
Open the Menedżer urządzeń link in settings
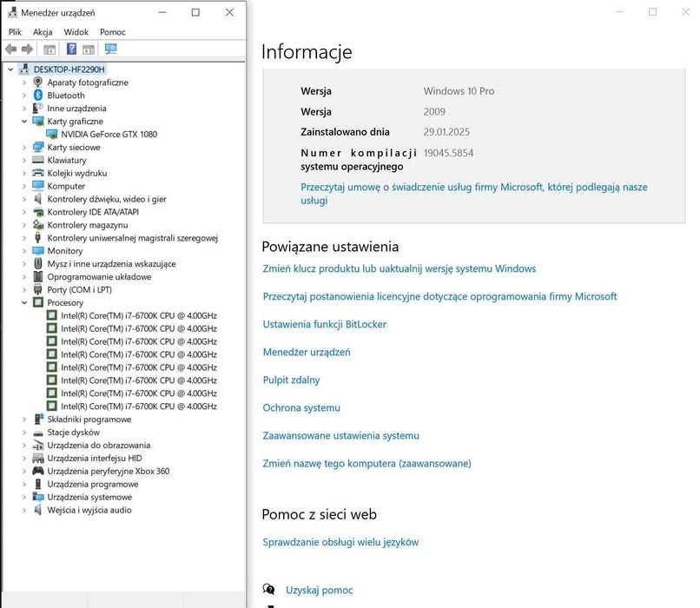coord(307,353)
